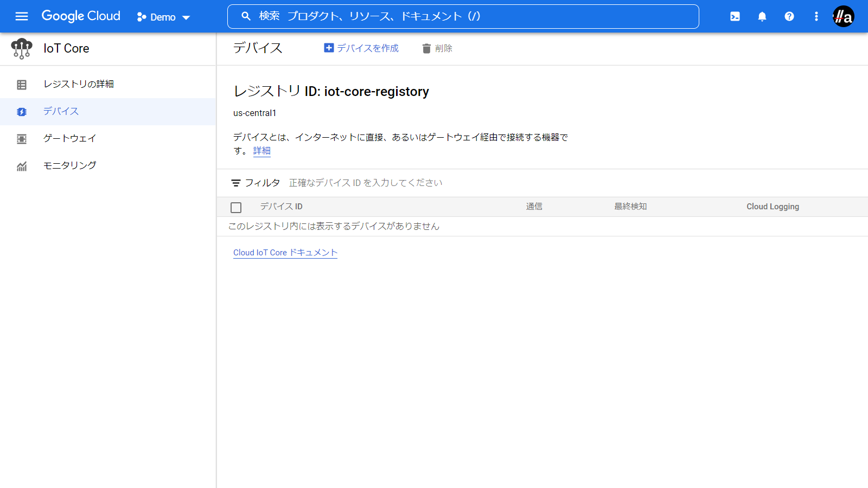Image resolution: width=868 pixels, height=488 pixels.
Task: Open Cloud IoT Core ドキュメント link
Action: pos(285,253)
